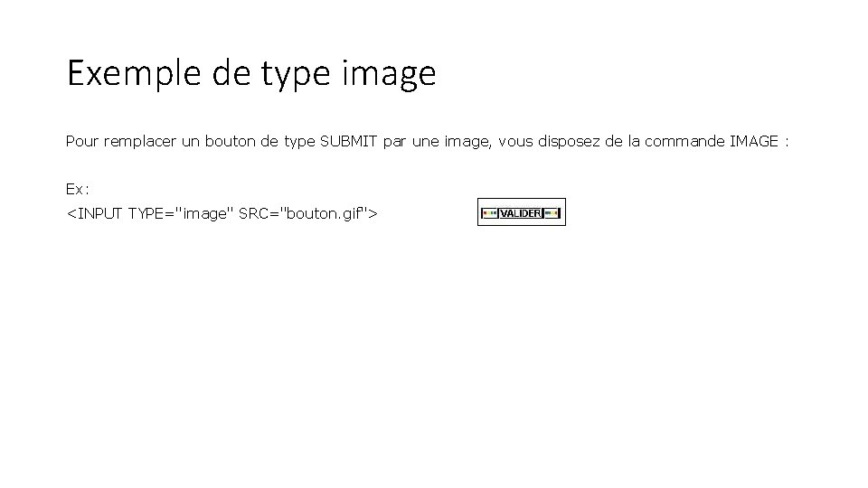
Task: Click the 'SRC=' attribute in the code
Action: coord(259,213)
